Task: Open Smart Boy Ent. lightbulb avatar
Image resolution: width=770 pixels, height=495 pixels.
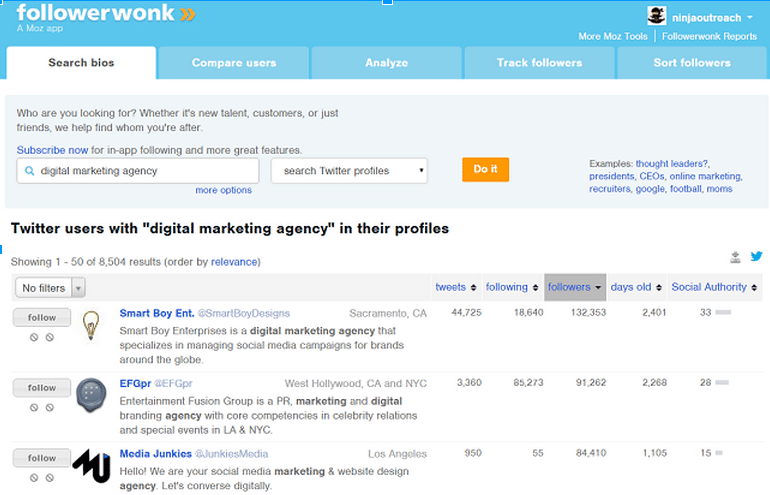Action: click(91, 325)
